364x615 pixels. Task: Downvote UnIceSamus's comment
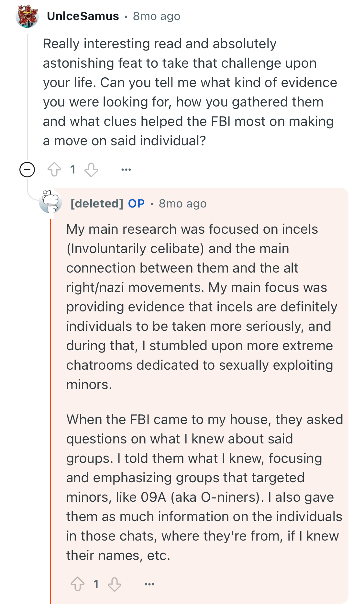tap(91, 170)
